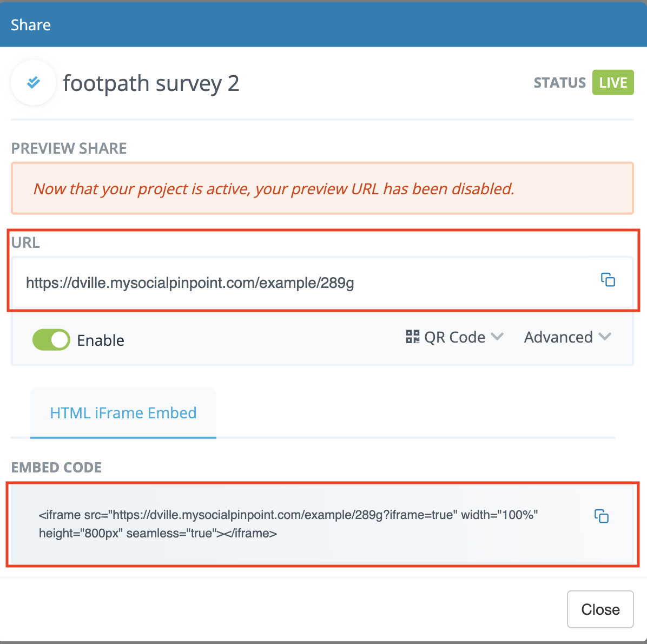Click the preview URL disabled notice

274,189
